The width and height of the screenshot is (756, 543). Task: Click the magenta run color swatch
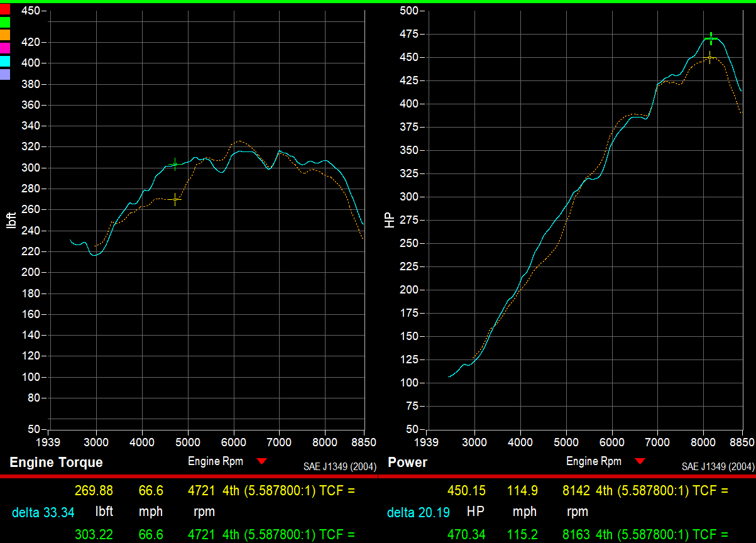[x=5, y=48]
